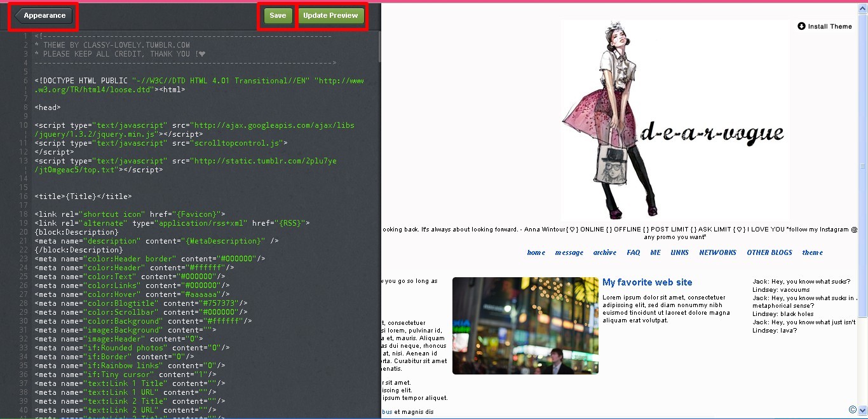Open the 'NETWORKS' navigation link
Screen dimensions: 868x419
pos(717,252)
